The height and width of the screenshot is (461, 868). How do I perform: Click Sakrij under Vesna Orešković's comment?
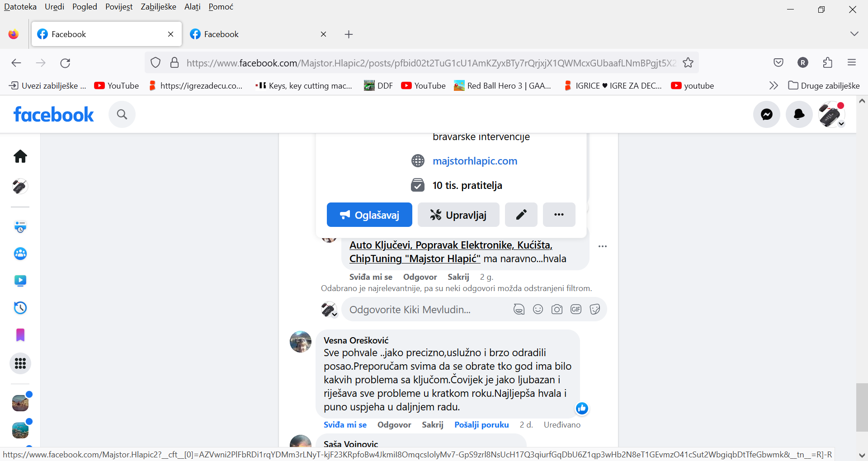tap(433, 425)
